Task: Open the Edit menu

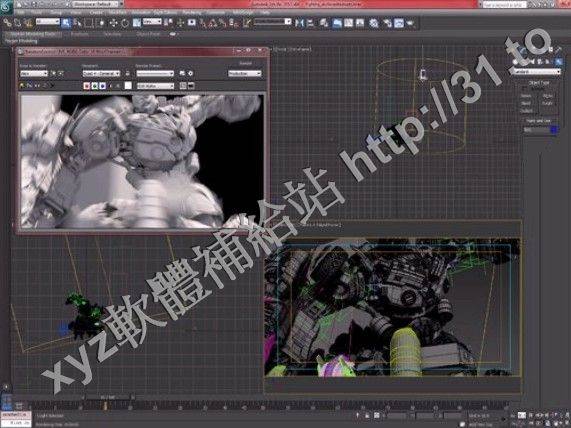Action: (21, 12)
